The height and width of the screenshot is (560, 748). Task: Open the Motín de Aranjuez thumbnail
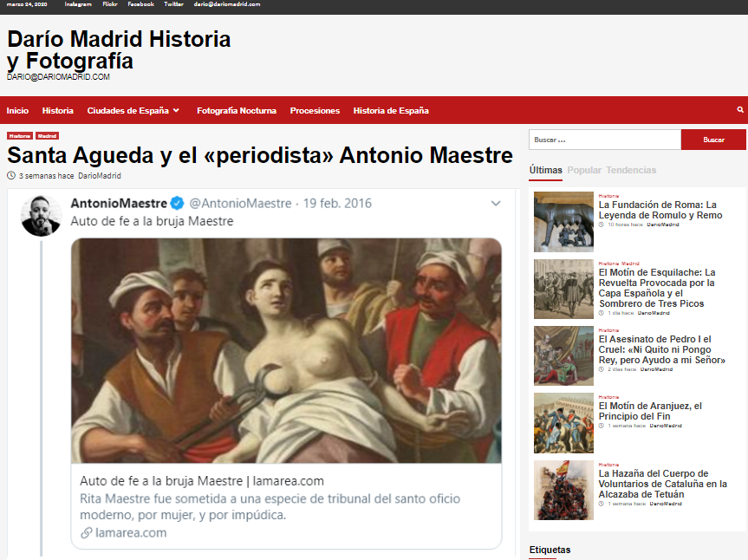tap(563, 423)
